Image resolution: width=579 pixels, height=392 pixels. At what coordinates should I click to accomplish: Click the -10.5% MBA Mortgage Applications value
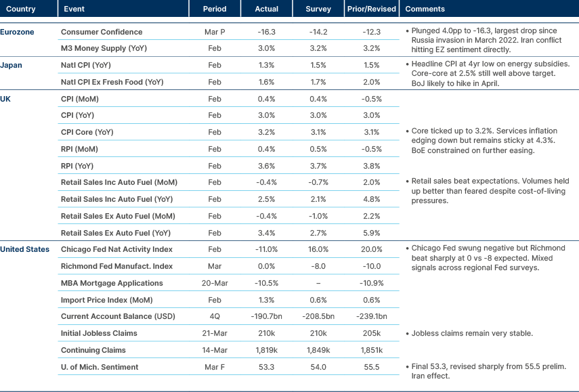point(267,283)
